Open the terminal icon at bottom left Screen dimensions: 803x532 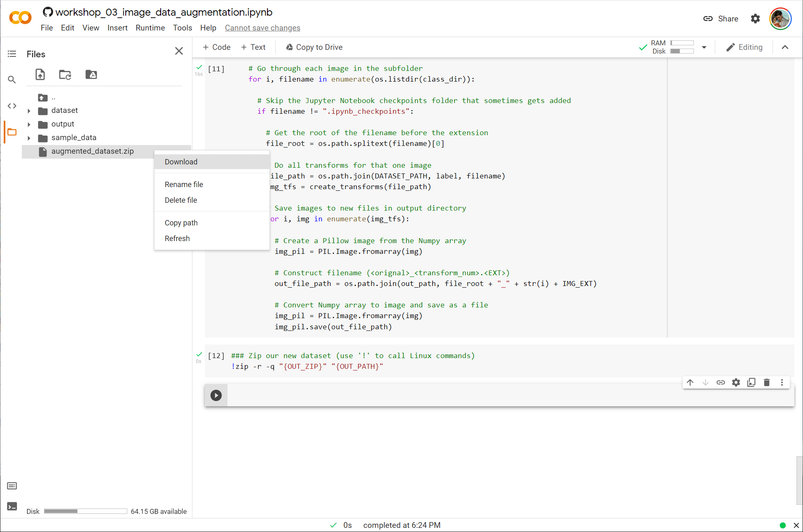(12, 506)
